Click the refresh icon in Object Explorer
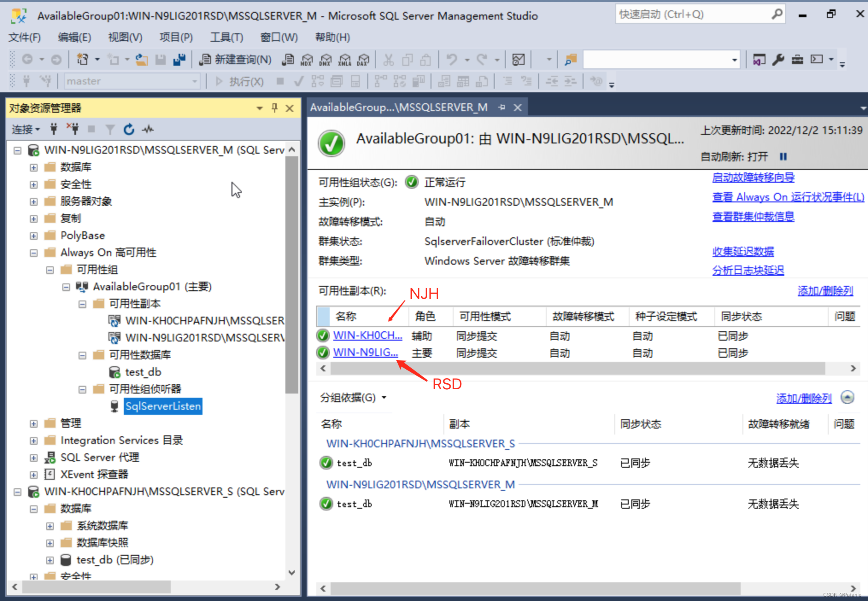Viewport: 868px width, 601px height. tap(129, 129)
